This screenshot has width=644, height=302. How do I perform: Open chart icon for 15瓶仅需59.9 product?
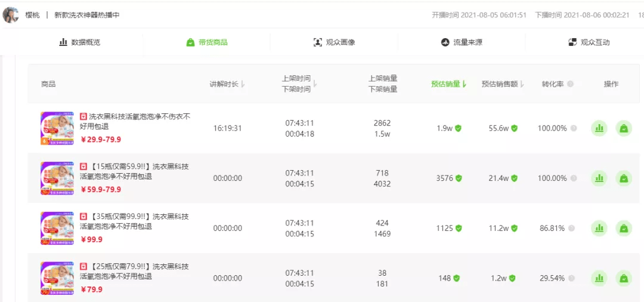pyautogui.click(x=599, y=178)
